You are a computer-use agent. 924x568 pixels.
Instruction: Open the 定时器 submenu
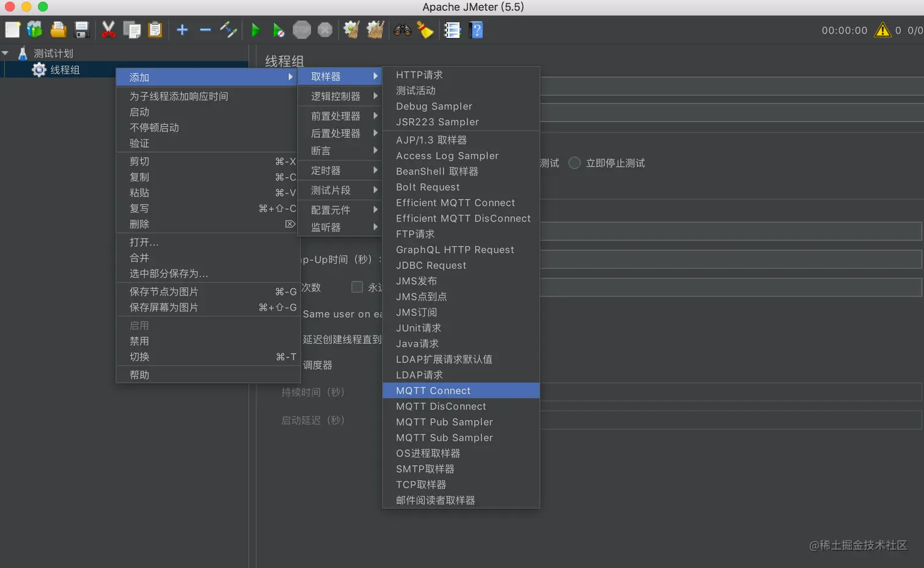(340, 170)
